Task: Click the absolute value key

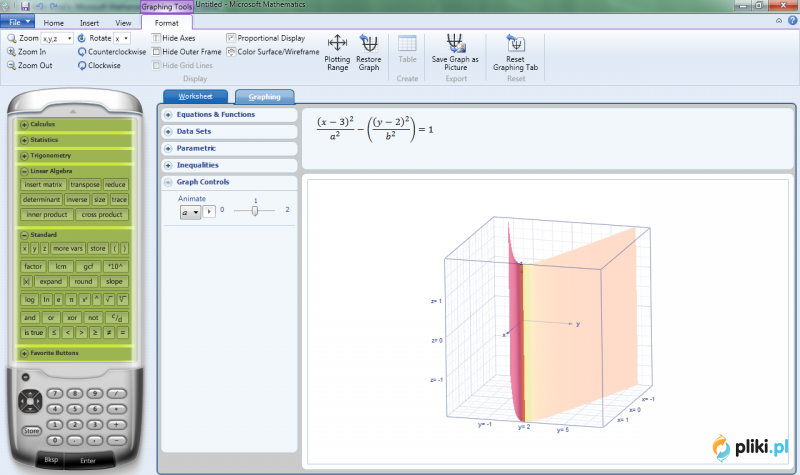Action: (27, 282)
